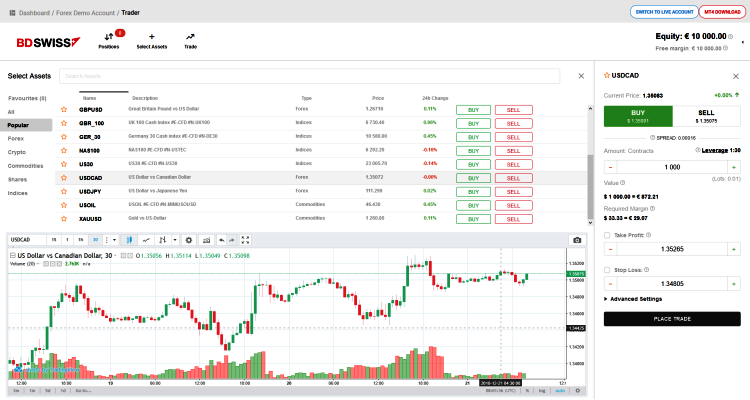Take chart snapshot with camera icon
The height and width of the screenshot is (400, 750).
(577, 240)
